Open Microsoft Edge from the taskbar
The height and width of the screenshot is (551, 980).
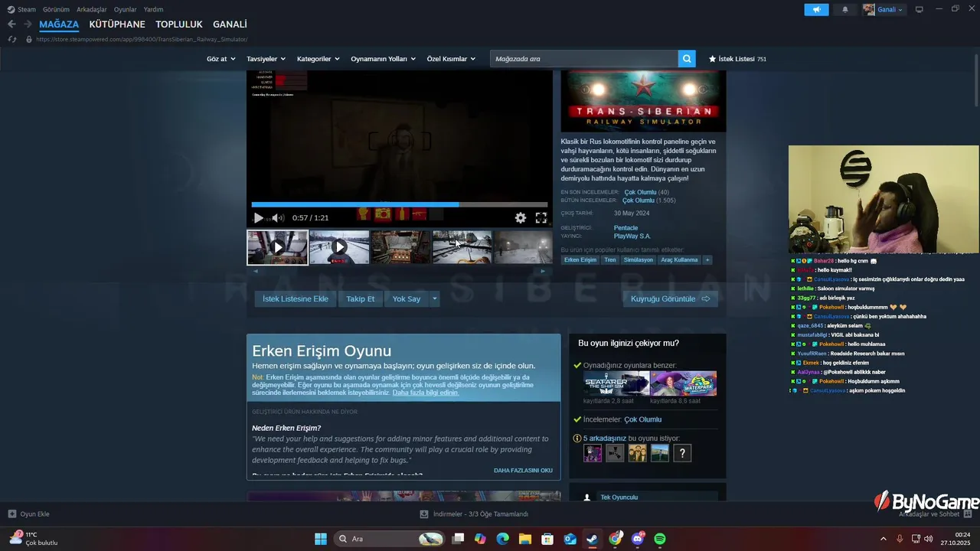pyautogui.click(x=502, y=539)
